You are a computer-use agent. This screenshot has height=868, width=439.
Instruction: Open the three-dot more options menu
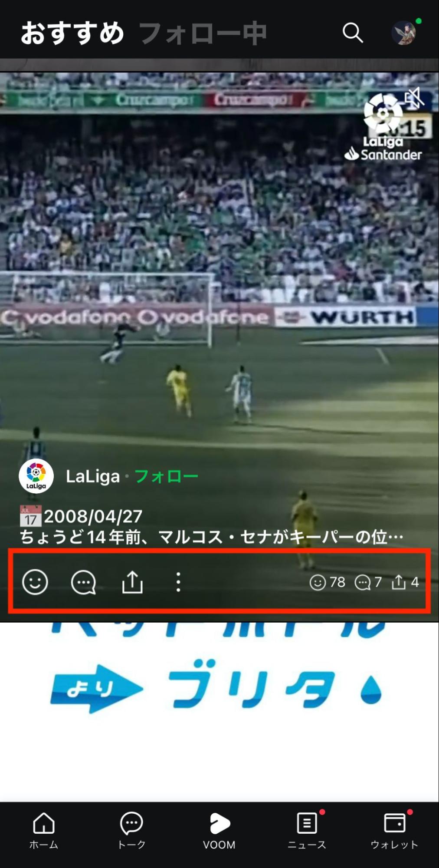tap(178, 582)
